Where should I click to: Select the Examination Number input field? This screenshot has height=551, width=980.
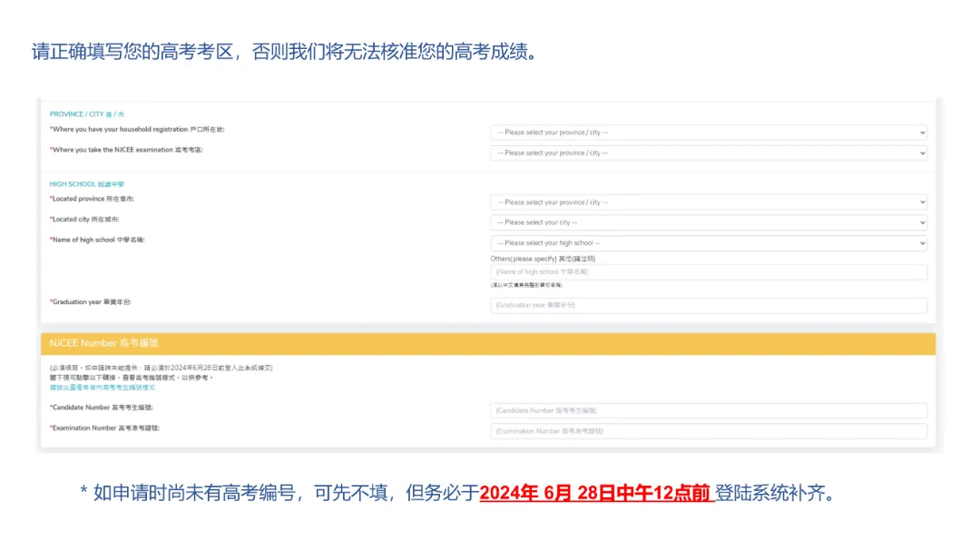(x=709, y=431)
